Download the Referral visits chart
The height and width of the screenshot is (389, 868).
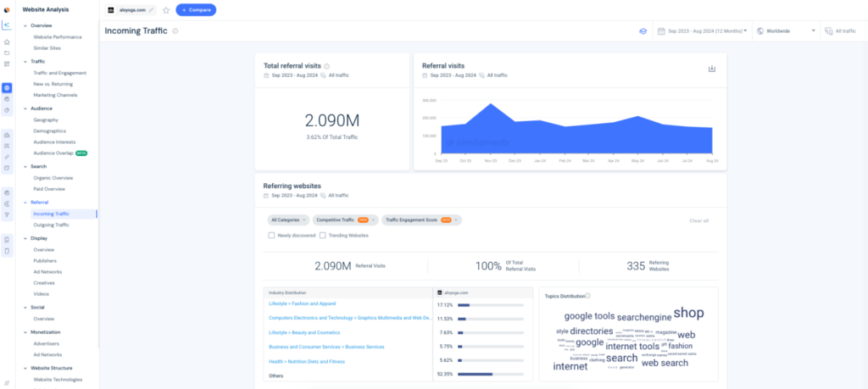(x=712, y=69)
